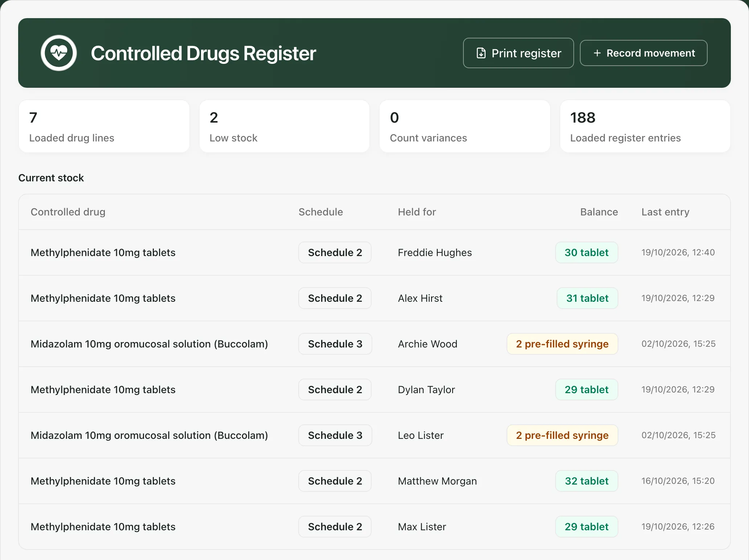
Task: Click the plus icon in Record movement
Action: point(597,53)
